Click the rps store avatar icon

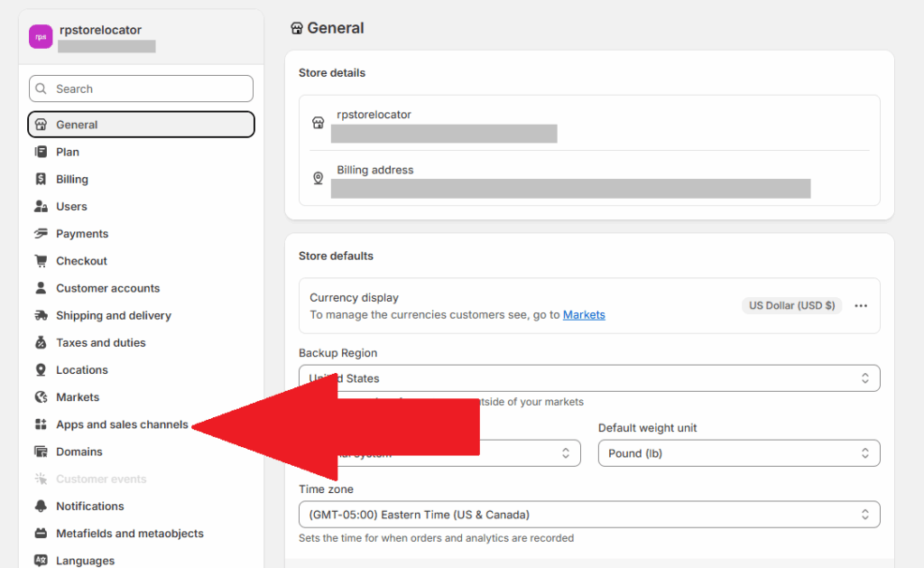41,37
